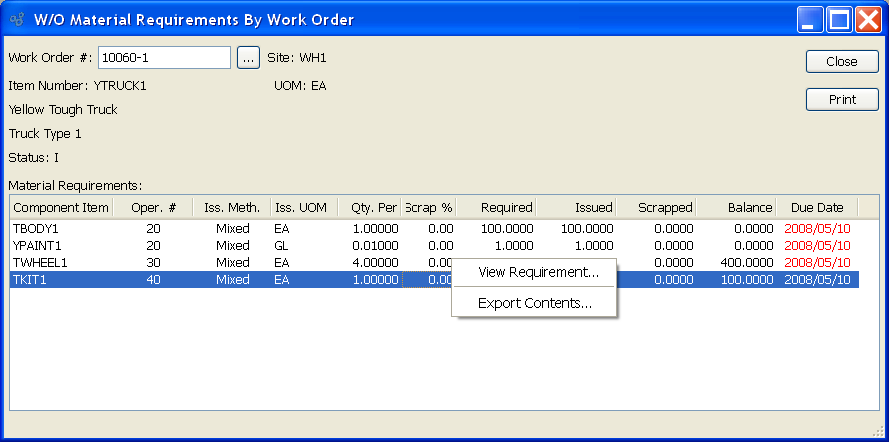Click the window title bar app icon
Screen dimensions: 889x442
[16, 20]
